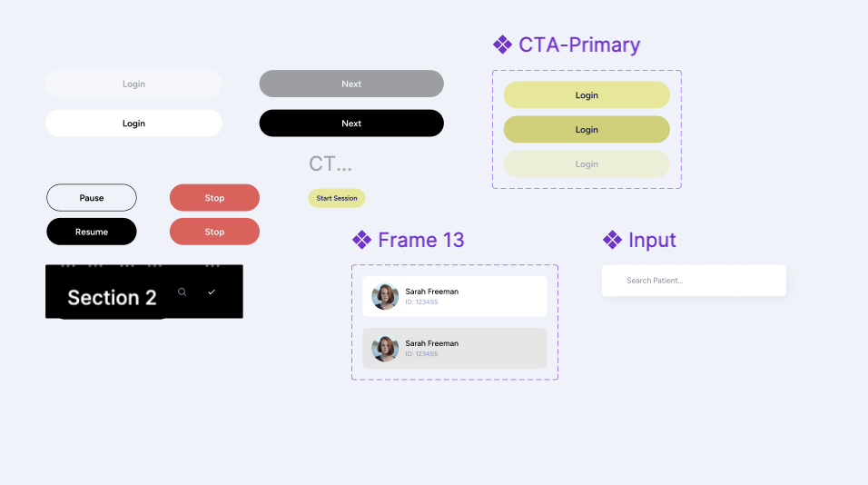Click the faded disabled Login variant in CTA-Primary
868x485 pixels.
point(587,164)
